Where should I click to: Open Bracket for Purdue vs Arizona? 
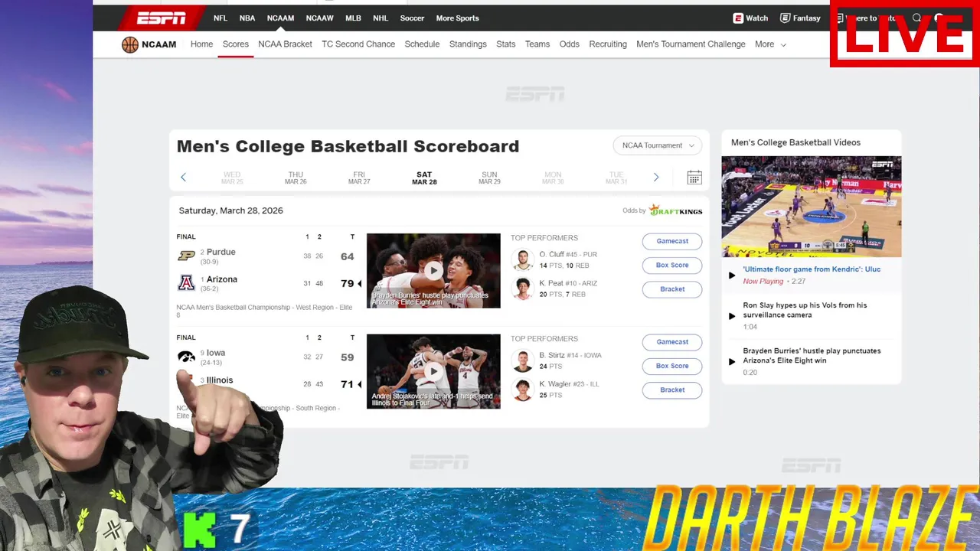pos(672,289)
